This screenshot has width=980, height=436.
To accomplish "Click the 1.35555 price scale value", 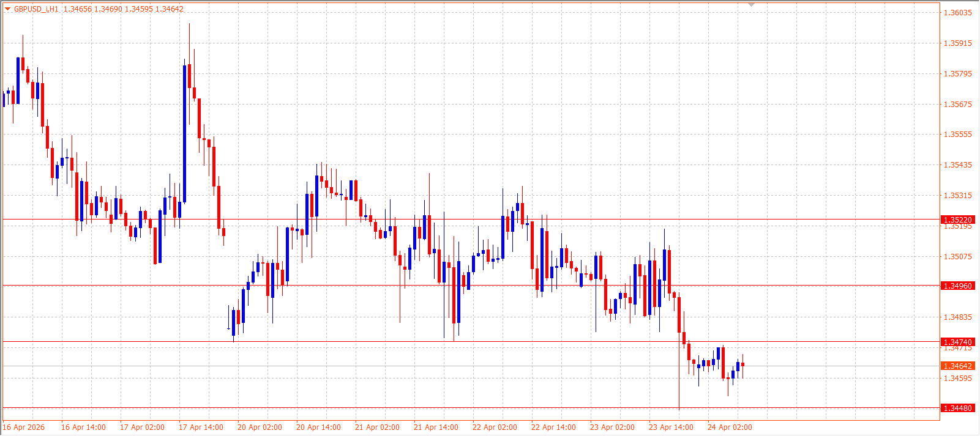I will tap(958, 135).
